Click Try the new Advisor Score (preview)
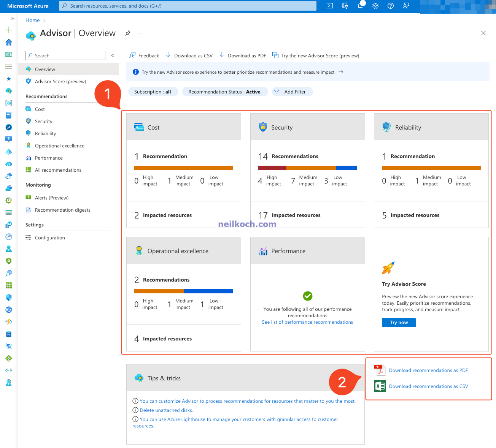 click(316, 55)
